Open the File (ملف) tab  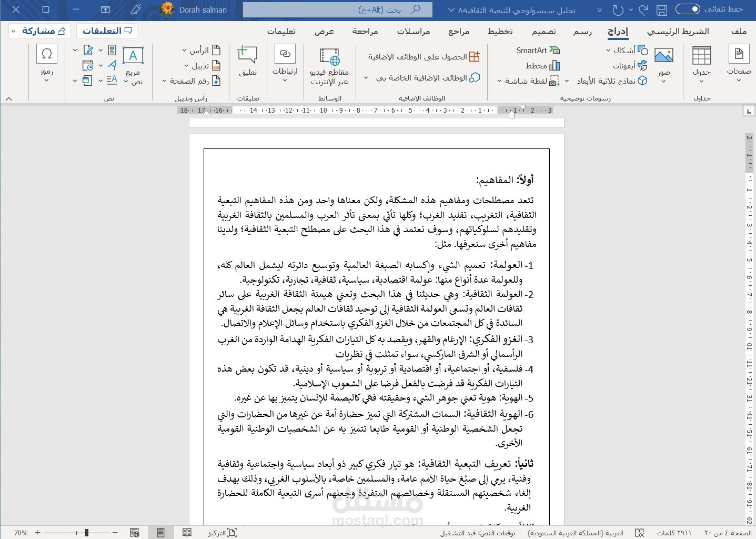pos(739,31)
